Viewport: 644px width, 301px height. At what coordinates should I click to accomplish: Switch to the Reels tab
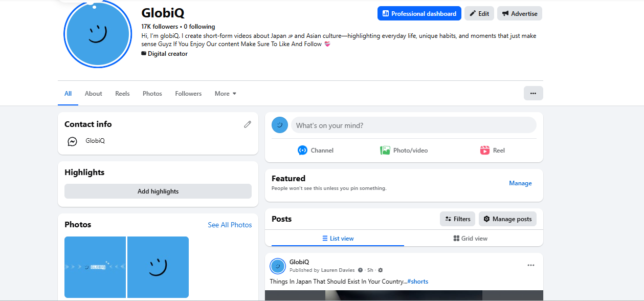(122, 94)
